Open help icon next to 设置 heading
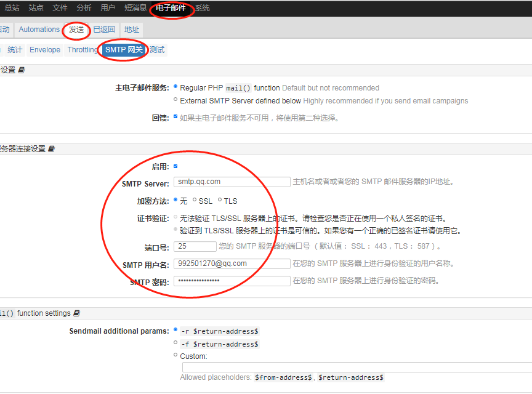The image size is (532, 394). pyautogui.click(x=22, y=70)
